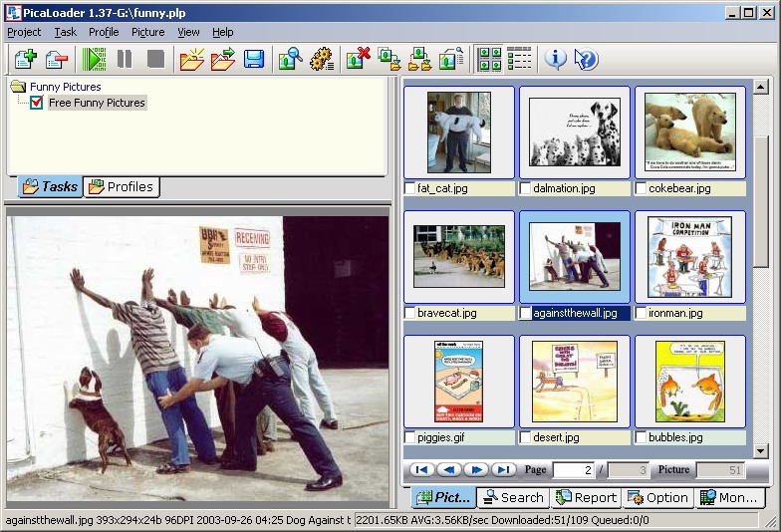Check the fat_cat.jpg checkbox

pyautogui.click(x=410, y=188)
